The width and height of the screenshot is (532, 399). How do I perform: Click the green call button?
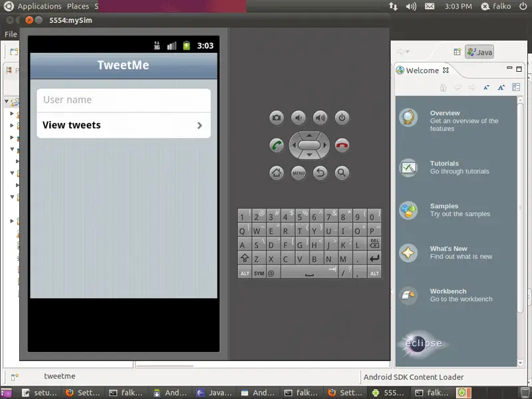tap(277, 146)
